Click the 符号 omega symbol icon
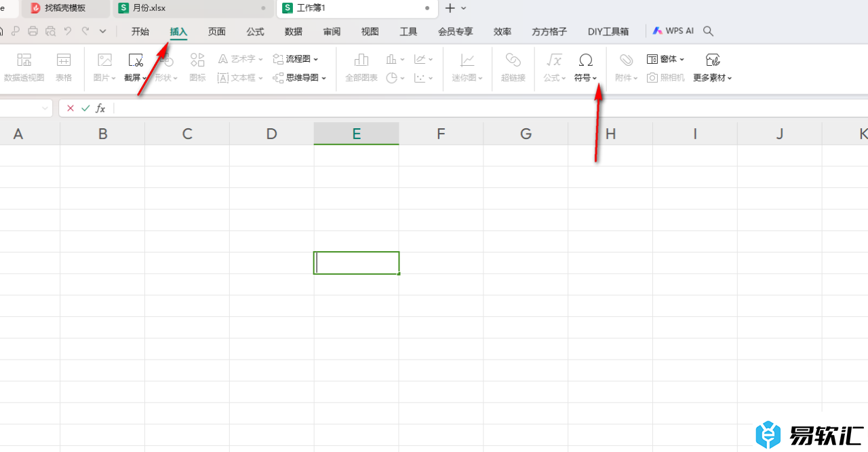 tap(586, 60)
